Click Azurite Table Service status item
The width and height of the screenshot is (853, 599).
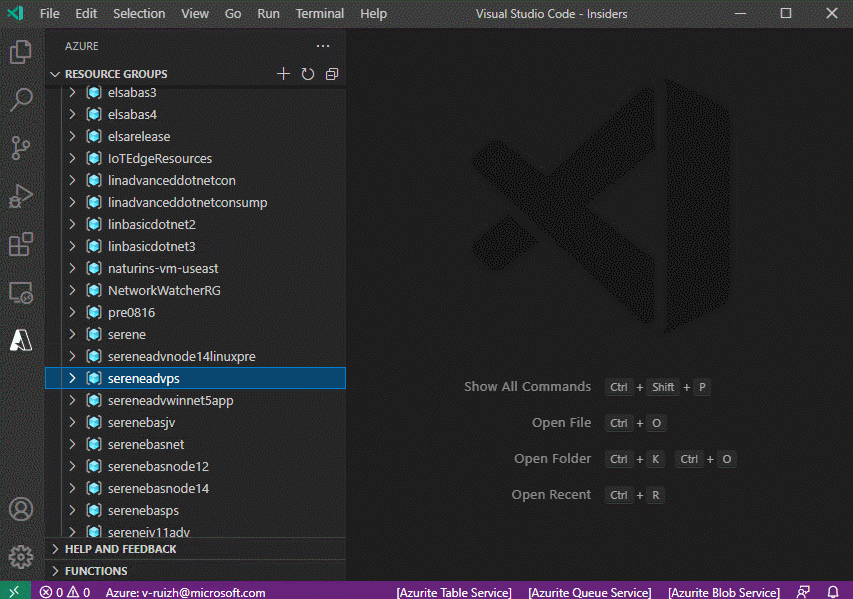point(454,592)
